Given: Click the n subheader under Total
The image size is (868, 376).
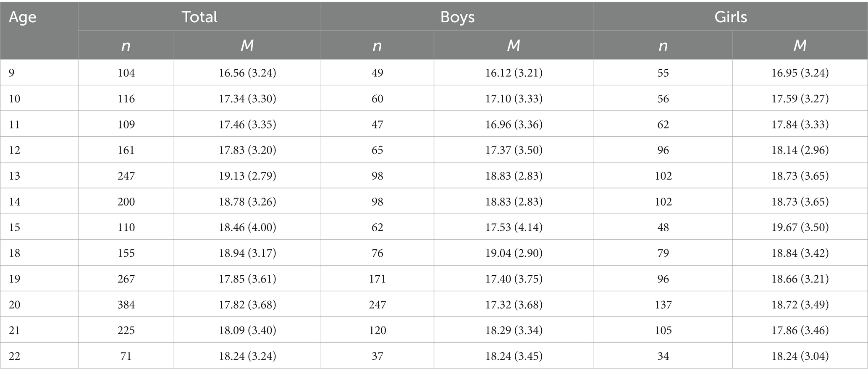Looking at the screenshot, I should click(126, 45).
